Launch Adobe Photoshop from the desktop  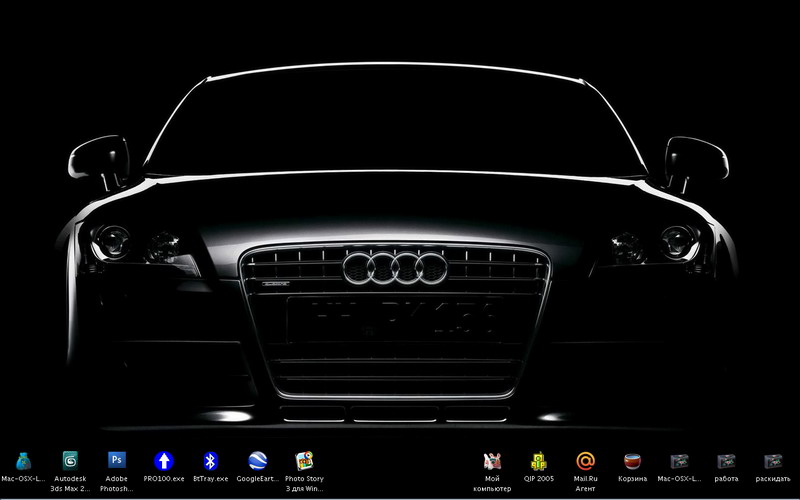click(117, 461)
